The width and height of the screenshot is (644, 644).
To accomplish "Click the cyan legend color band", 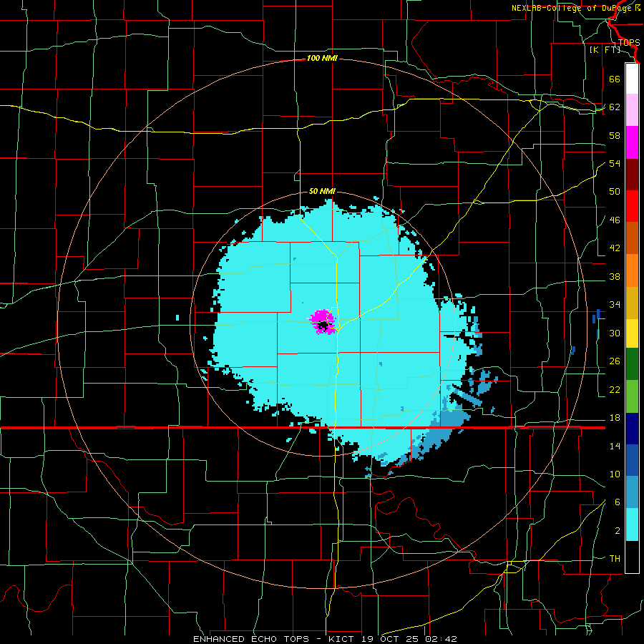I will pyautogui.click(x=632, y=525).
